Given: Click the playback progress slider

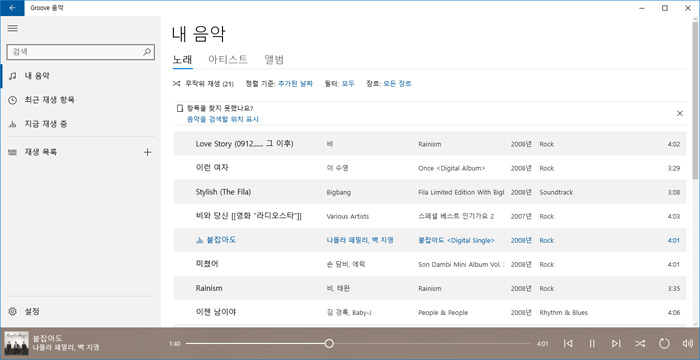Looking at the screenshot, I should click(358, 343).
